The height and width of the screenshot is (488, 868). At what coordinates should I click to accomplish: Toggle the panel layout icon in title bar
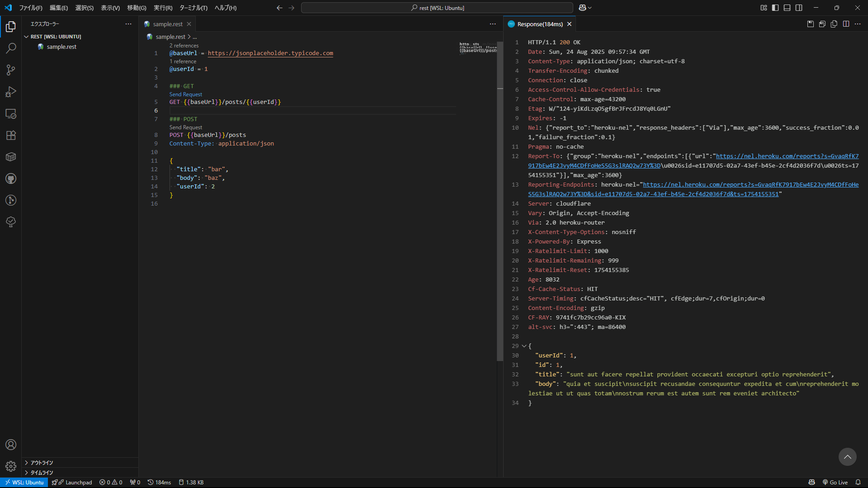point(787,8)
